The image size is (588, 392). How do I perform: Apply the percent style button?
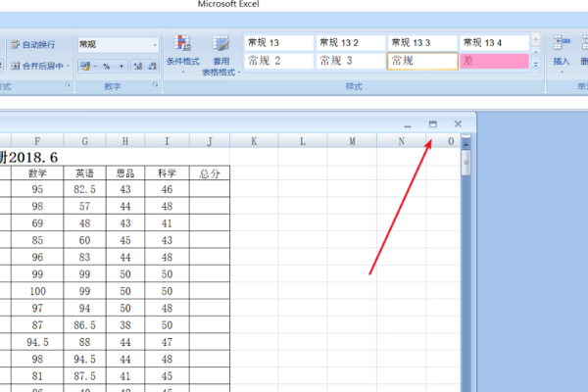[x=107, y=67]
